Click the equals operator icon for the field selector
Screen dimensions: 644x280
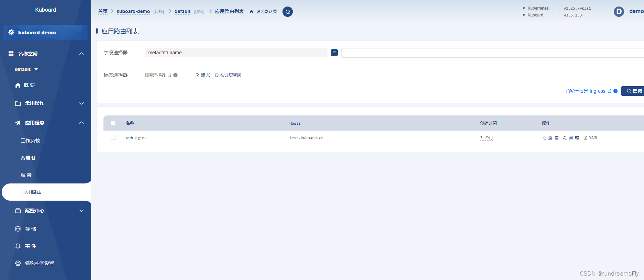click(334, 53)
